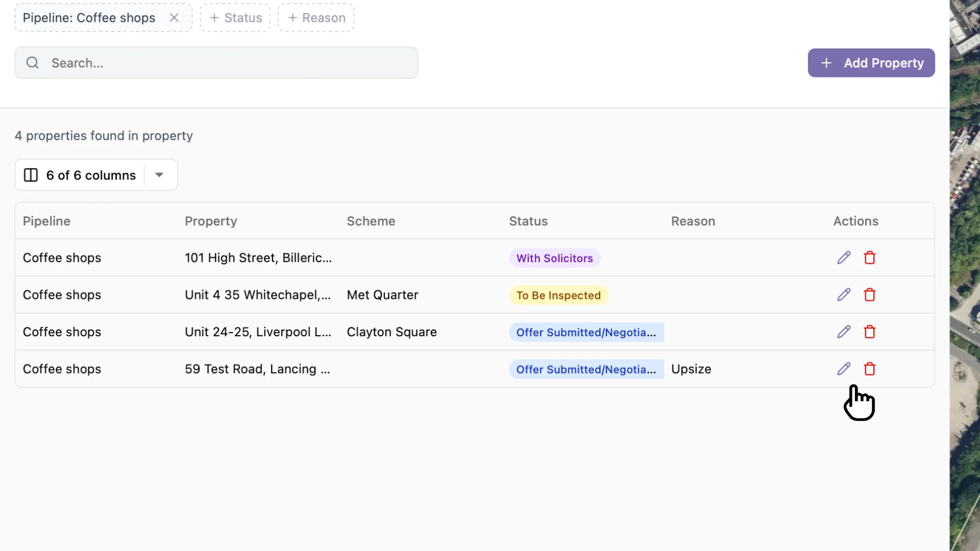The width and height of the screenshot is (980, 551).
Task: Edit the 101 High Street property
Action: [x=843, y=258]
